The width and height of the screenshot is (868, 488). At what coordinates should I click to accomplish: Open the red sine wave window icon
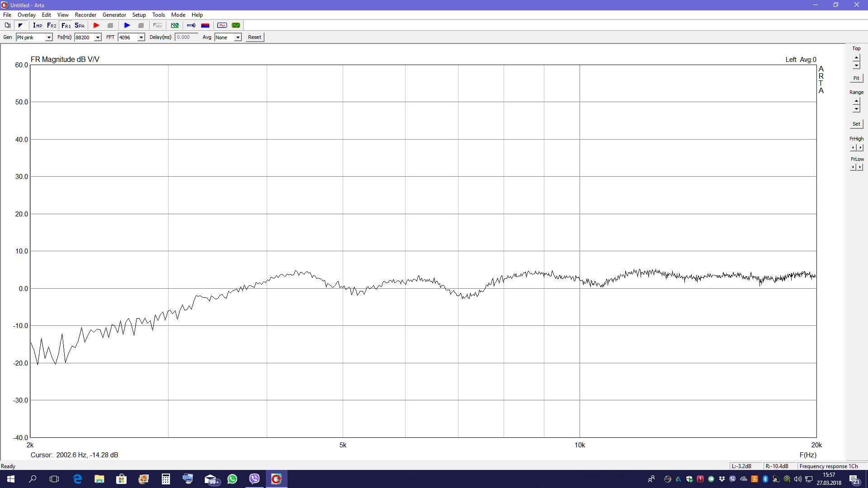click(222, 25)
